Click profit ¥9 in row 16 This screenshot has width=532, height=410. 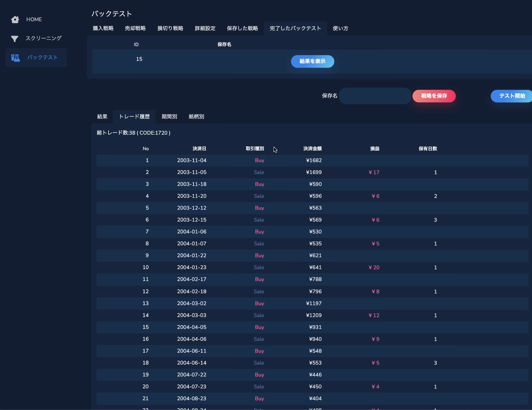pos(375,339)
